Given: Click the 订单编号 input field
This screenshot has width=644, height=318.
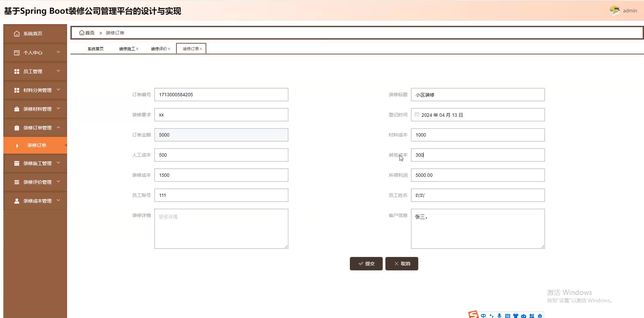Looking at the screenshot, I should click(221, 95).
